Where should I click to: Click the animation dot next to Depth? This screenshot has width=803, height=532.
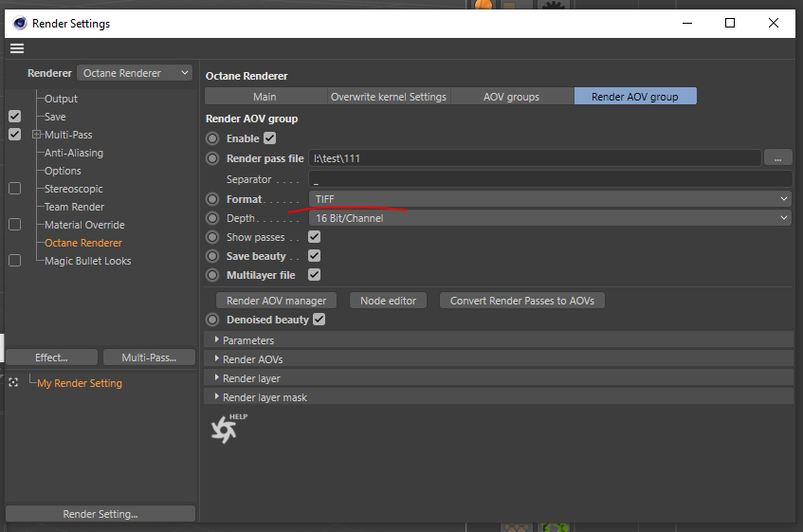click(212, 218)
